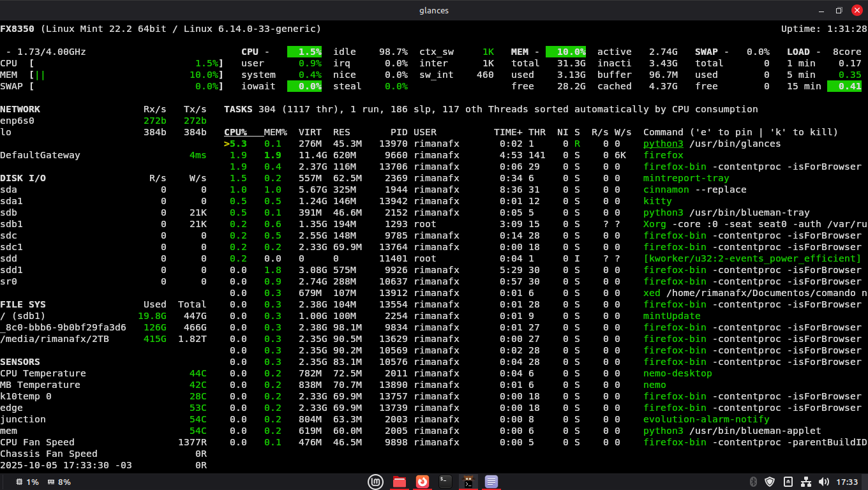Click the MEM% column header
868x490 pixels.
point(276,132)
